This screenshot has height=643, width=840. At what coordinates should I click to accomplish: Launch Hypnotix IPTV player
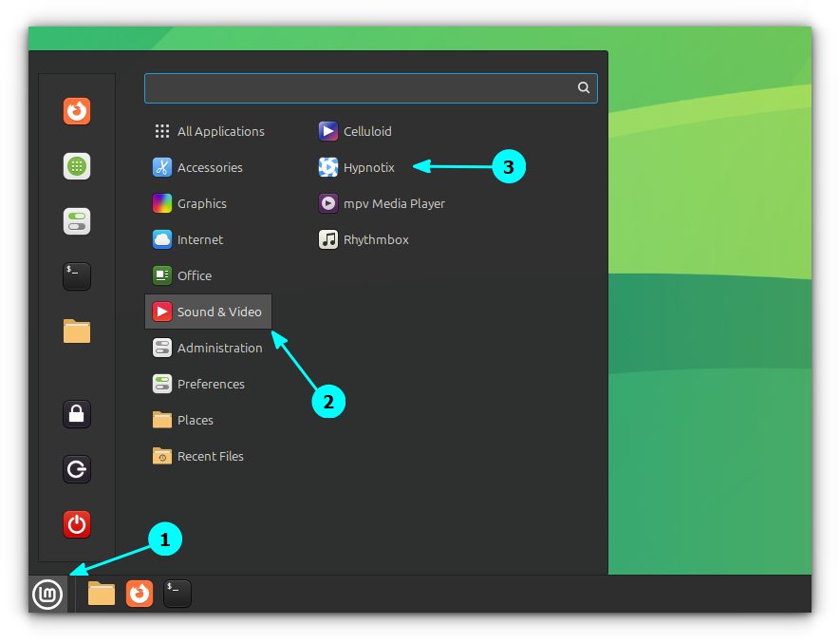pos(368,167)
